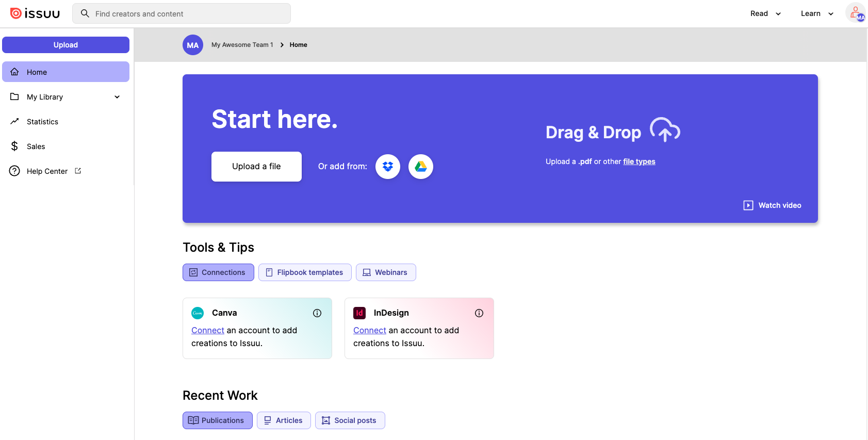Viewport: 868px width, 440px height.
Task: Open Canva connection info icon
Action: 317,313
